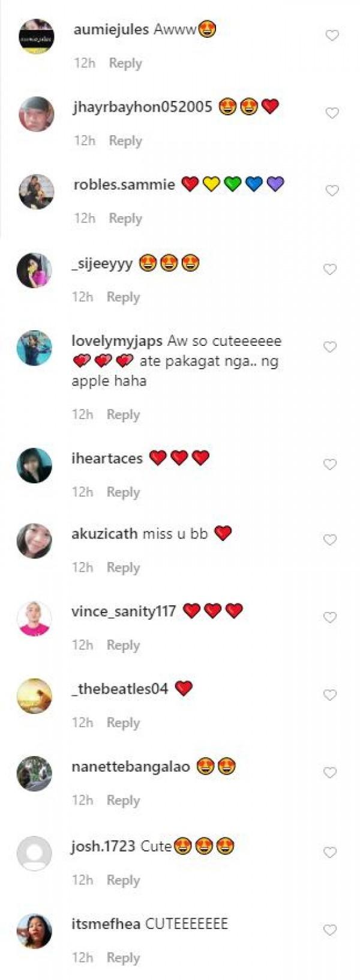Open josh.1723's default avatar
The image size is (360, 980).
(x=34, y=853)
